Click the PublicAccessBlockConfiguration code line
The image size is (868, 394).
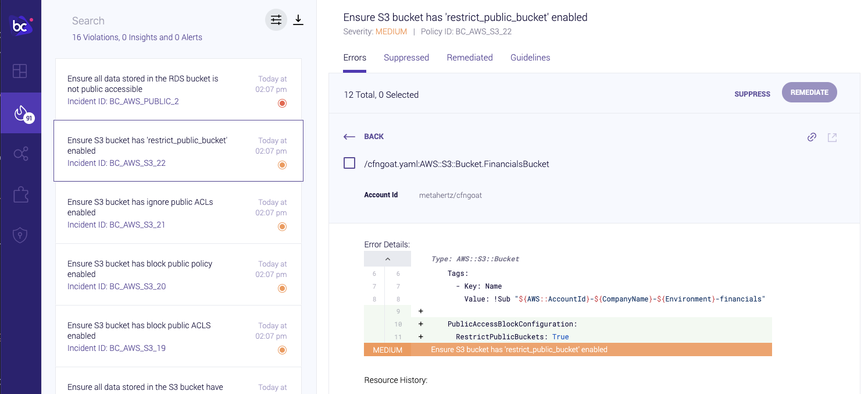512,324
